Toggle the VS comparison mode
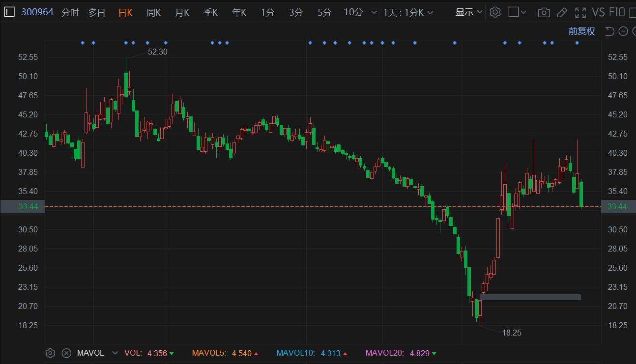636x364 pixels. click(598, 12)
